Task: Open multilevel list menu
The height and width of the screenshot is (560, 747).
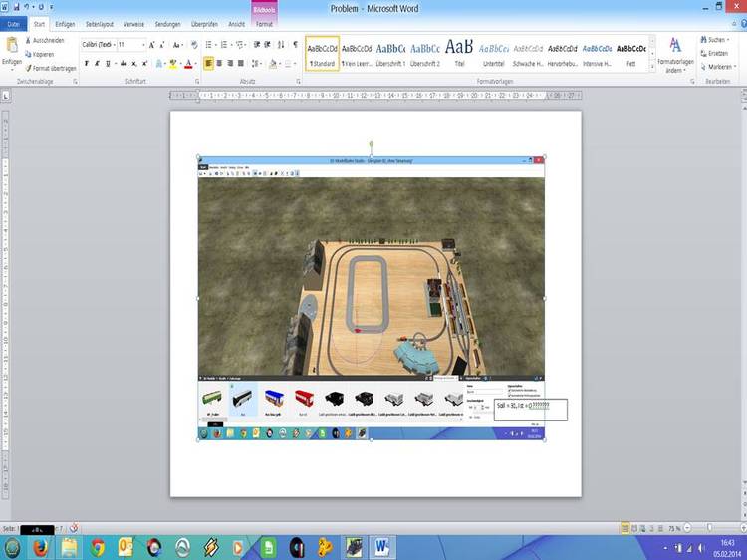Action: [241, 45]
